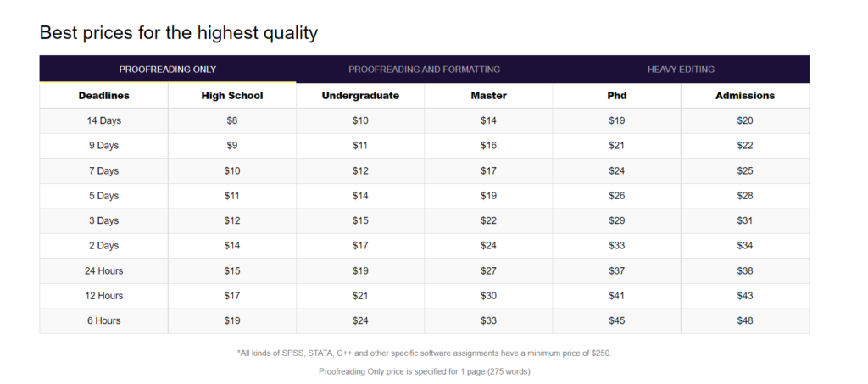Switch to Proofreading Only tab

168,70
